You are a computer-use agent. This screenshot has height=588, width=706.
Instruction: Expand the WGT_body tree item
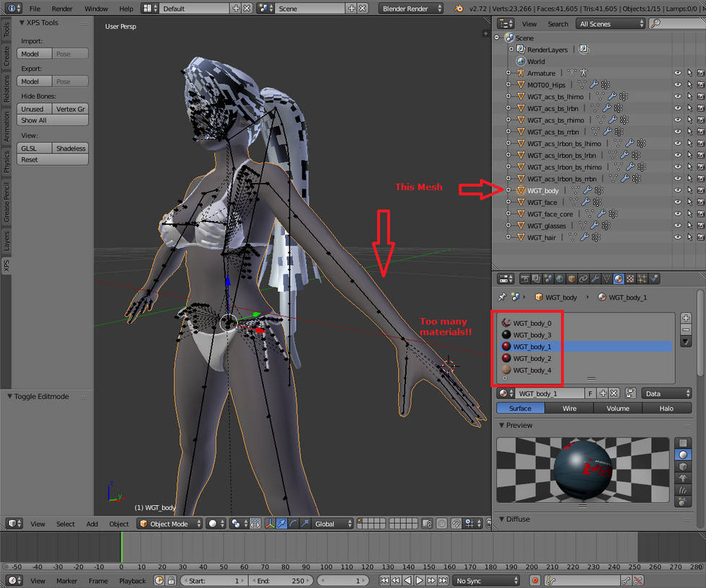[x=508, y=190]
